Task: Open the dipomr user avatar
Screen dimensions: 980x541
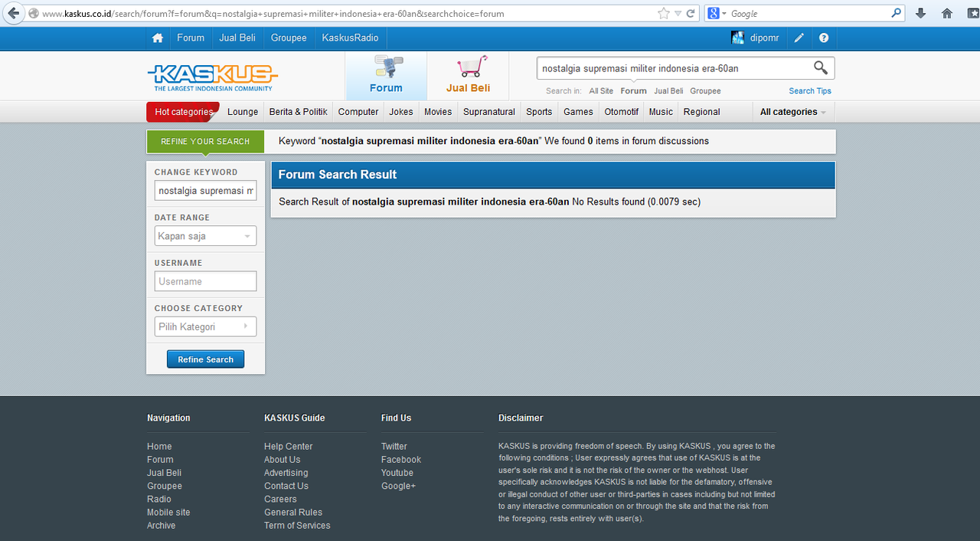Action: tap(738, 38)
